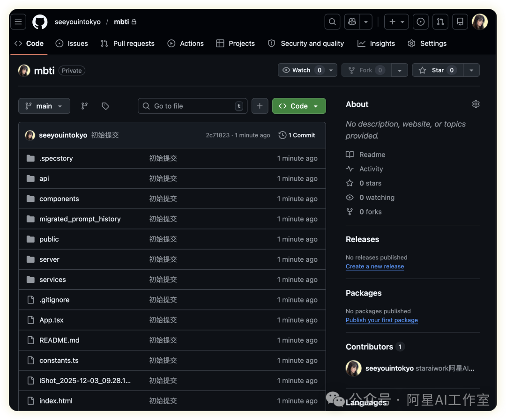
Task: Click Create a new release link
Action: (x=374, y=266)
